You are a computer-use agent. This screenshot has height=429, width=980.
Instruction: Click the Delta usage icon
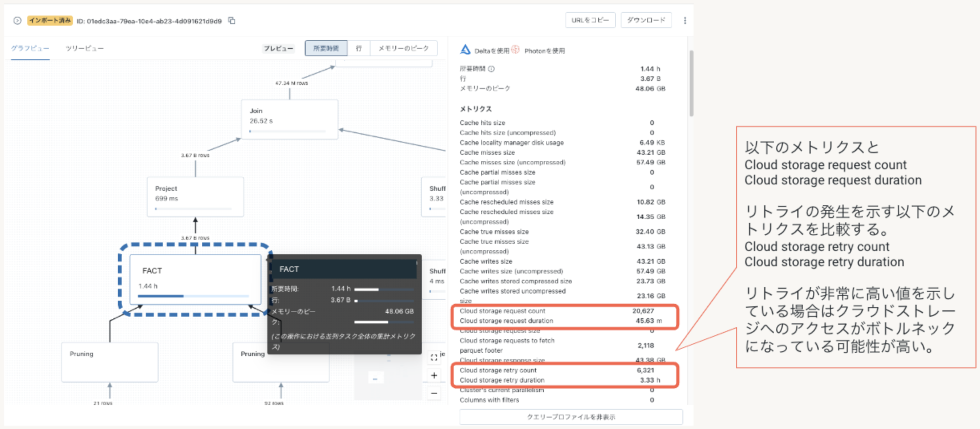point(466,50)
